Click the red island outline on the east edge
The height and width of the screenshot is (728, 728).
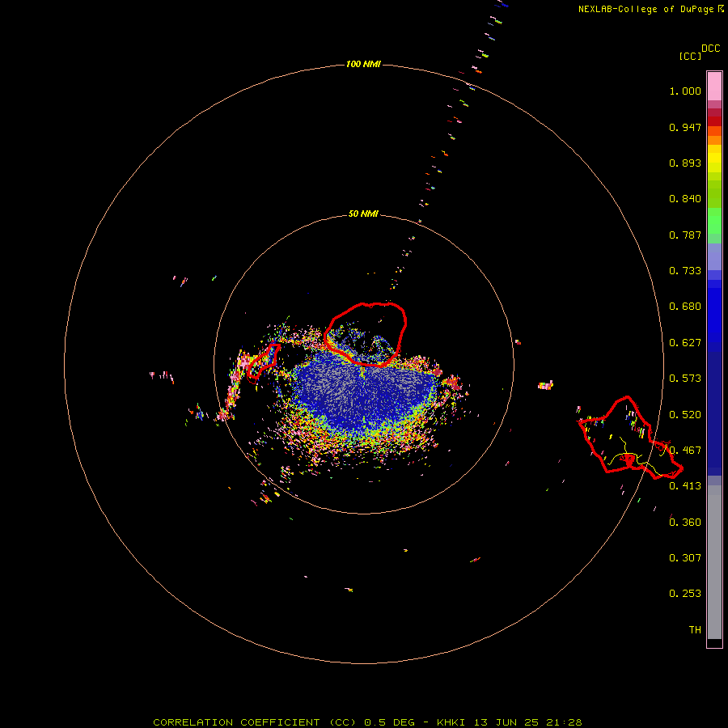coord(630,438)
